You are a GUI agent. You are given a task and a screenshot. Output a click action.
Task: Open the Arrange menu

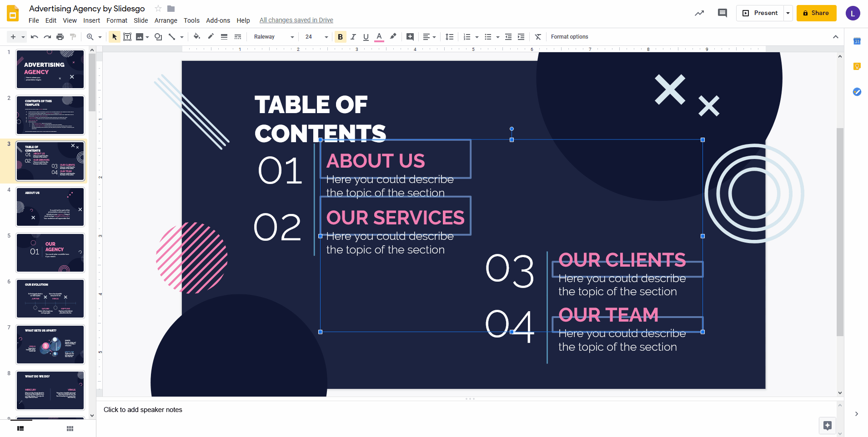(166, 20)
